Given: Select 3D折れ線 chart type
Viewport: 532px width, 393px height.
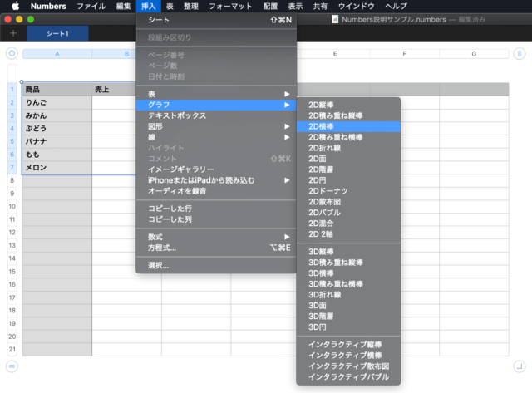Looking at the screenshot, I should [x=348, y=295].
